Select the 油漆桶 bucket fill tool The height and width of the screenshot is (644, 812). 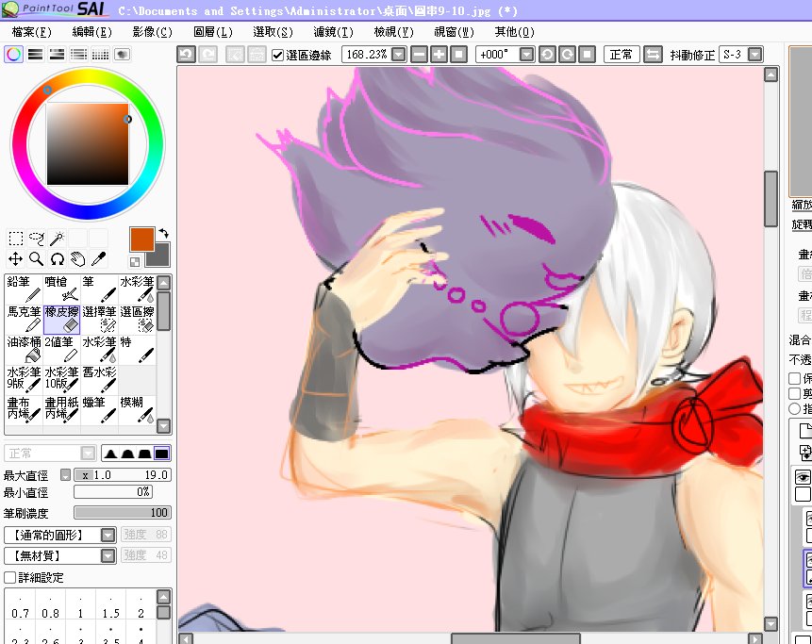tap(25, 350)
